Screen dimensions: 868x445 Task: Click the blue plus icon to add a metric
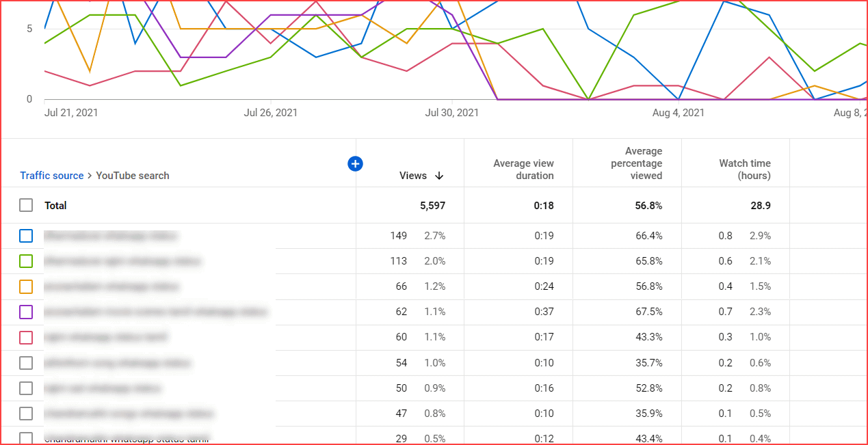(x=355, y=163)
